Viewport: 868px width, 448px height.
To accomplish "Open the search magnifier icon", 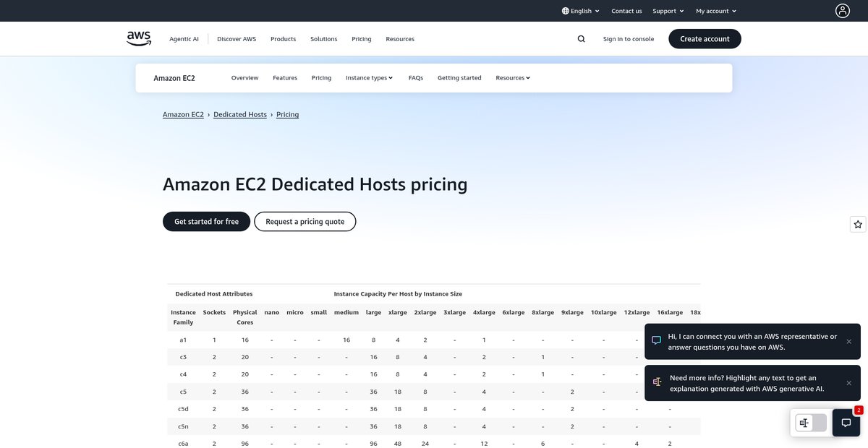I will pyautogui.click(x=581, y=39).
